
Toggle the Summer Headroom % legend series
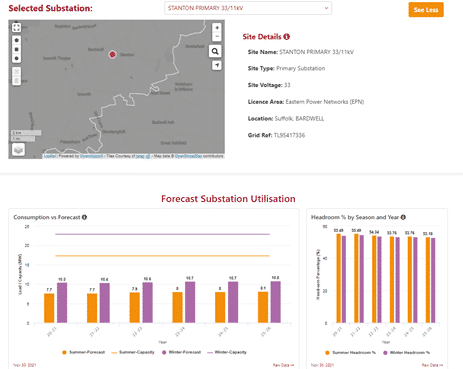pos(351,353)
